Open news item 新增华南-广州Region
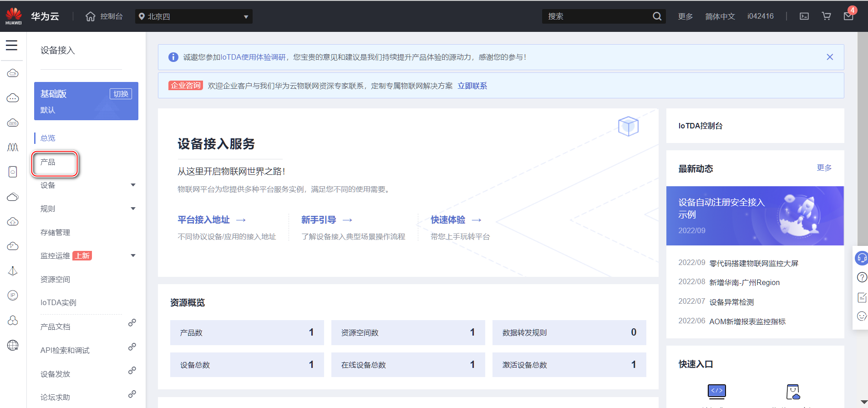 click(x=744, y=282)
